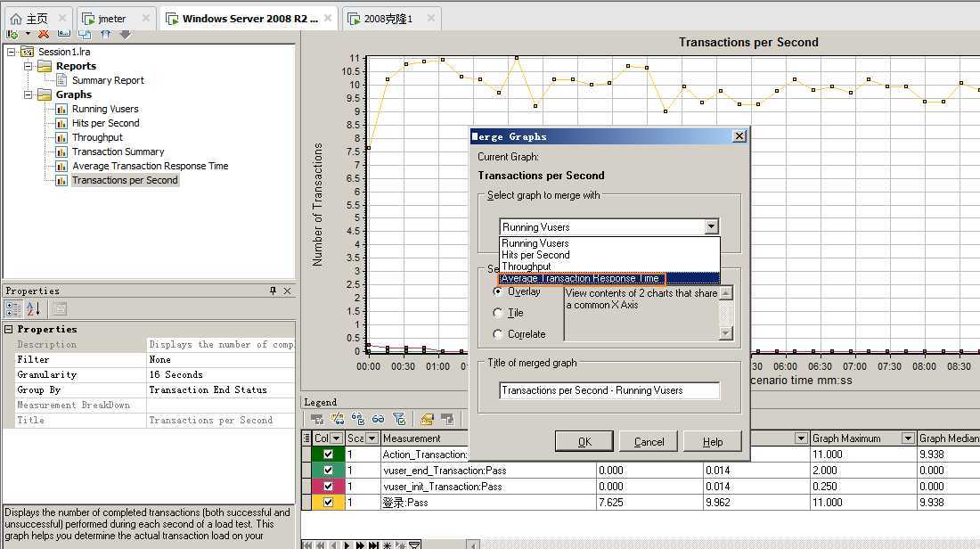Click the first Legend toolbar icon

(317, 418)
